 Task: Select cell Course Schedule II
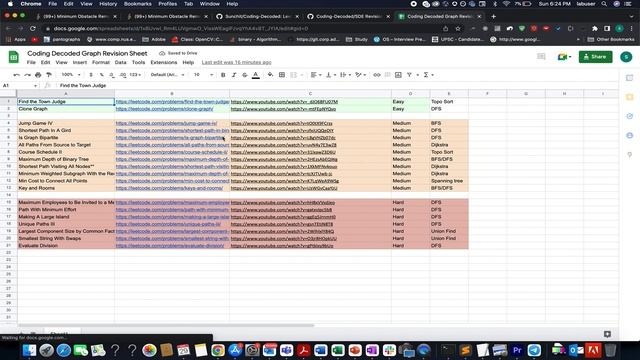pos(66,152)
